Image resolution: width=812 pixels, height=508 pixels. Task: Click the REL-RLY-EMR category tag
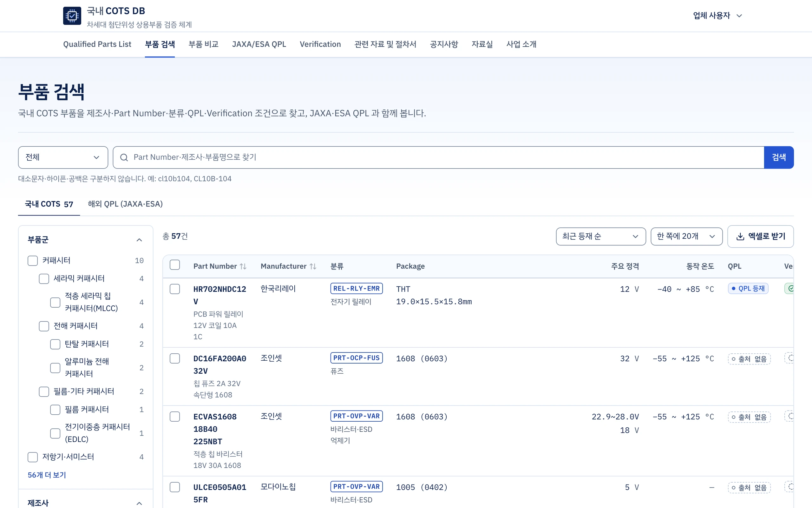coord(356,289)
